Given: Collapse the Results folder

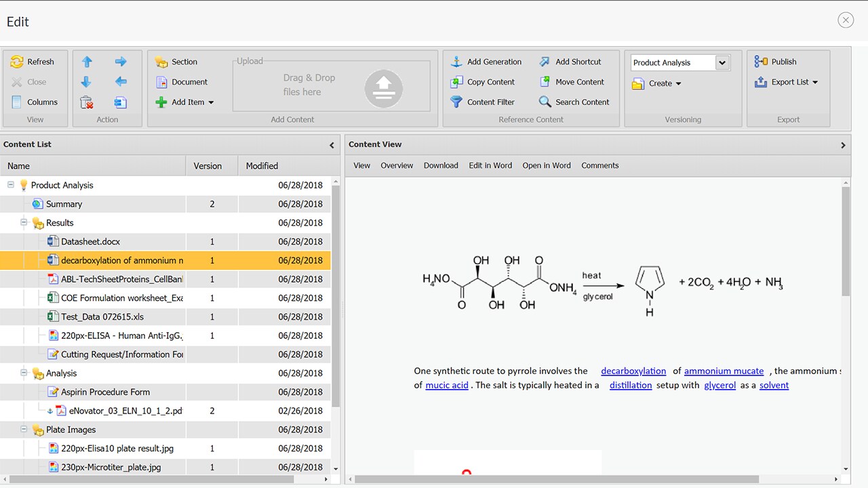Looking at the screenshot, I should (24, 222).
